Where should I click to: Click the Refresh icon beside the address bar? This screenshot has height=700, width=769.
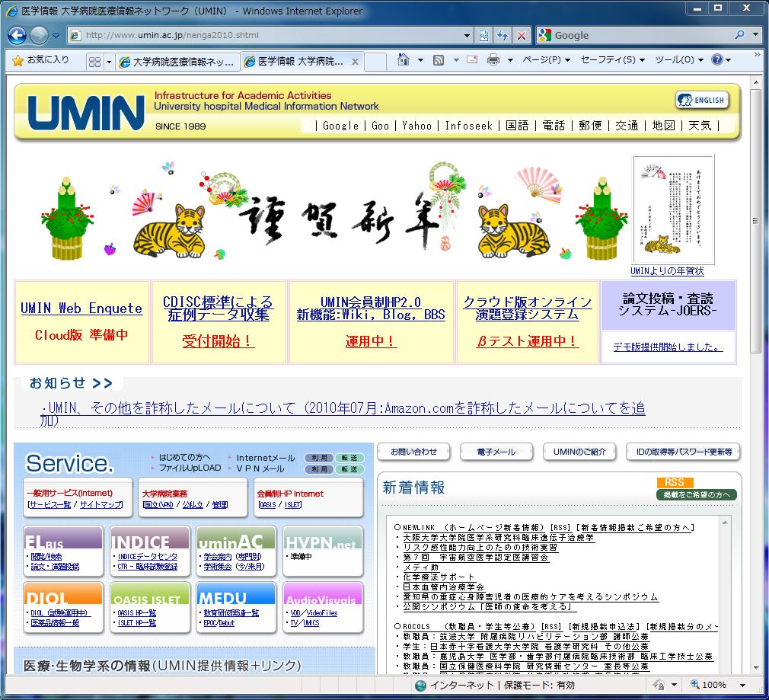pos(503,35)
